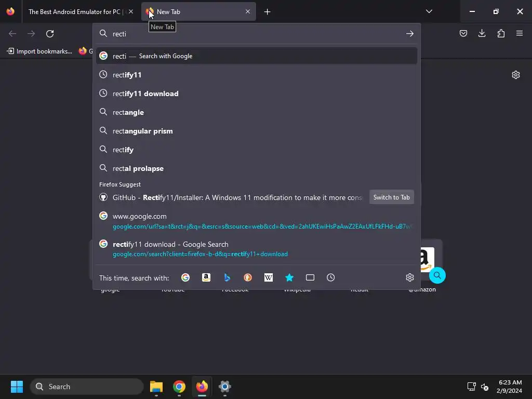Click the muted volume tray icon

click(485, 387)
